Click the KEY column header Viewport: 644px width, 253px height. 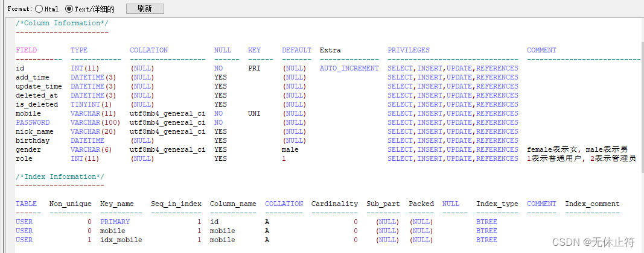(254, 50)
